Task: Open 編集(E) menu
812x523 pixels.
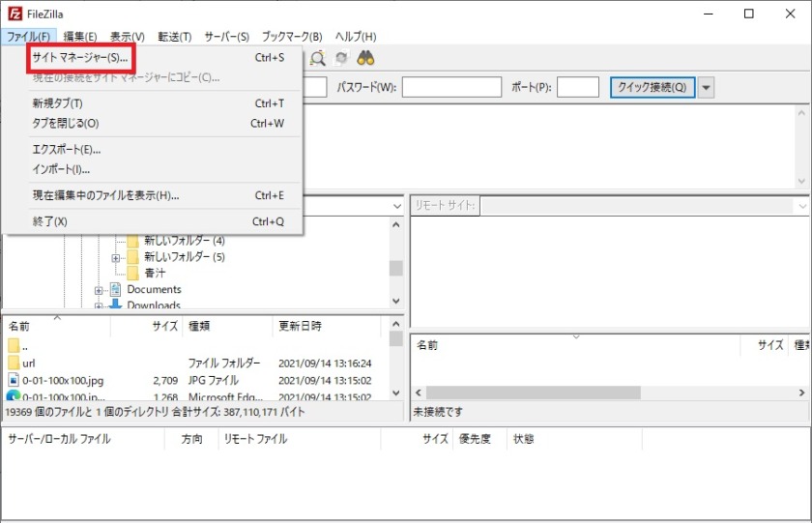Action: (x=79, y=37)
